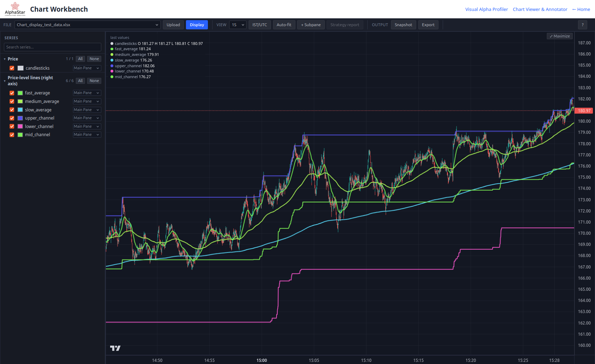This screenshot has width=595, height=364.
Task: Open the file selector dropdown
Action: [87, 25]
